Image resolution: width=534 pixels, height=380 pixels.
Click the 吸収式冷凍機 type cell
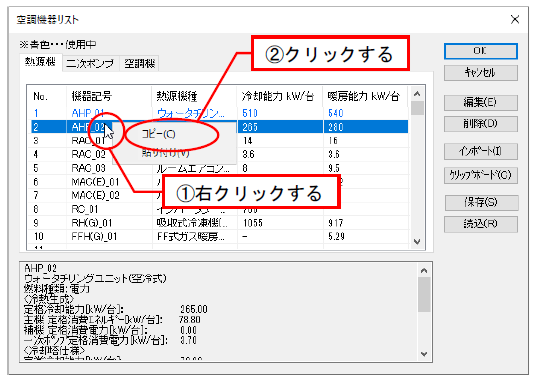click(192, 223)
